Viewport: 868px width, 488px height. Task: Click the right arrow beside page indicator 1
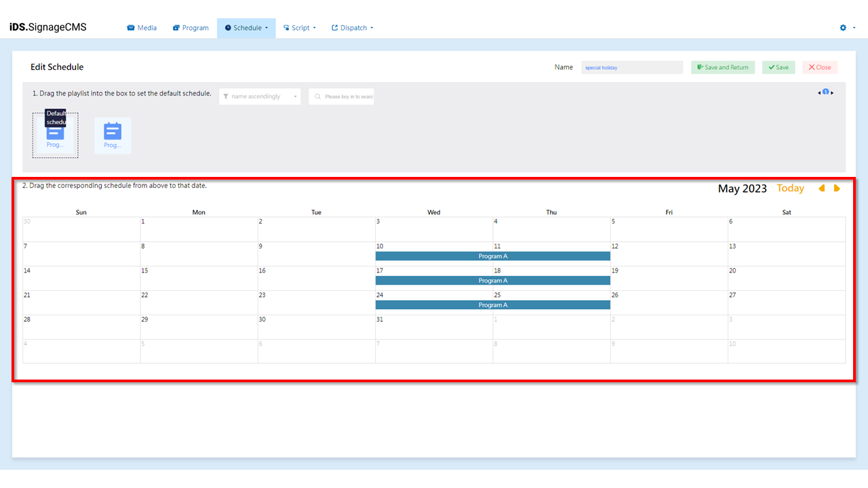point(832,91)
